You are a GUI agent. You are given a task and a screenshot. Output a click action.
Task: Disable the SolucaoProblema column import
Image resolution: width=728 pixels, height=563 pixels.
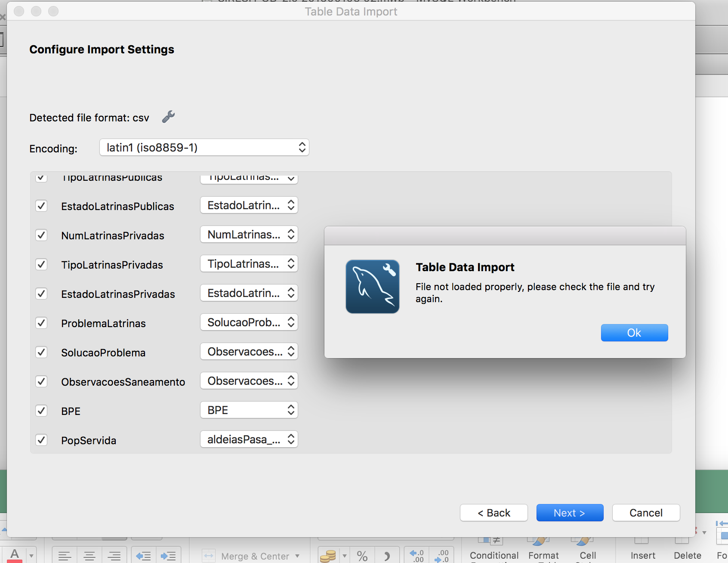pos(41,352)
